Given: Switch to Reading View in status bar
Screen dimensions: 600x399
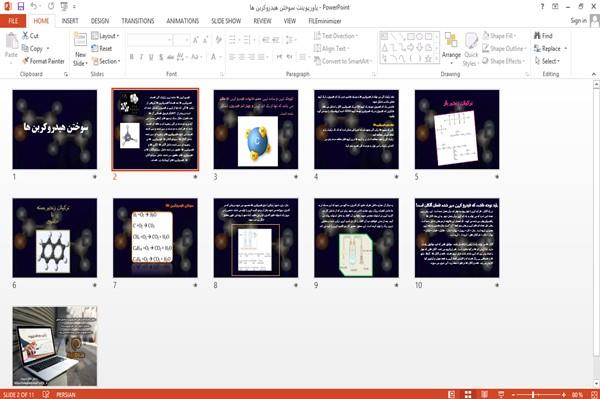Looking at the screenshot, I should pos(484,394).
